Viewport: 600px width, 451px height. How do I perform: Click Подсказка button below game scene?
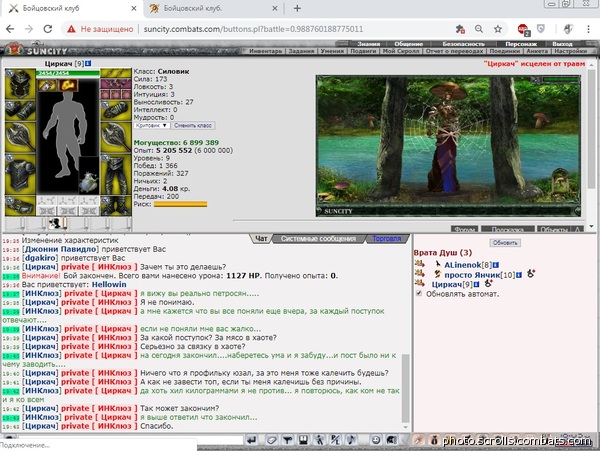pyautogui.click(x=507, y=230)
